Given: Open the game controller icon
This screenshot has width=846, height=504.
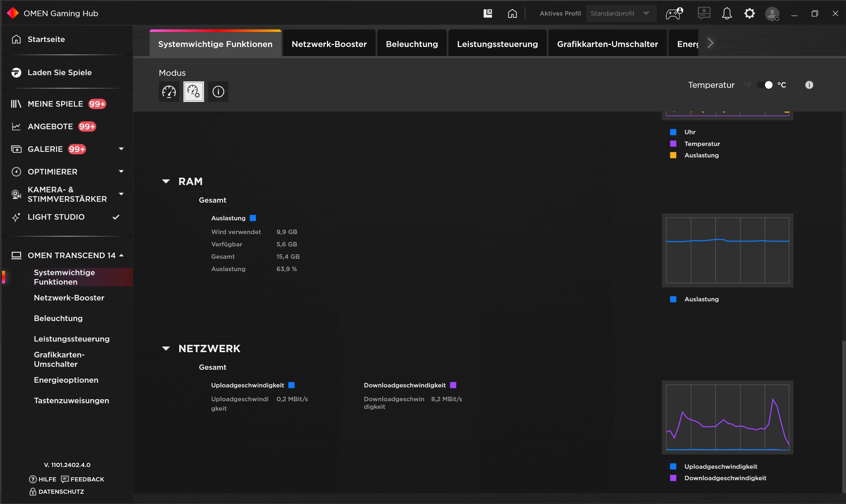Looking at the screenshot, I should click(x=674, y=14).
